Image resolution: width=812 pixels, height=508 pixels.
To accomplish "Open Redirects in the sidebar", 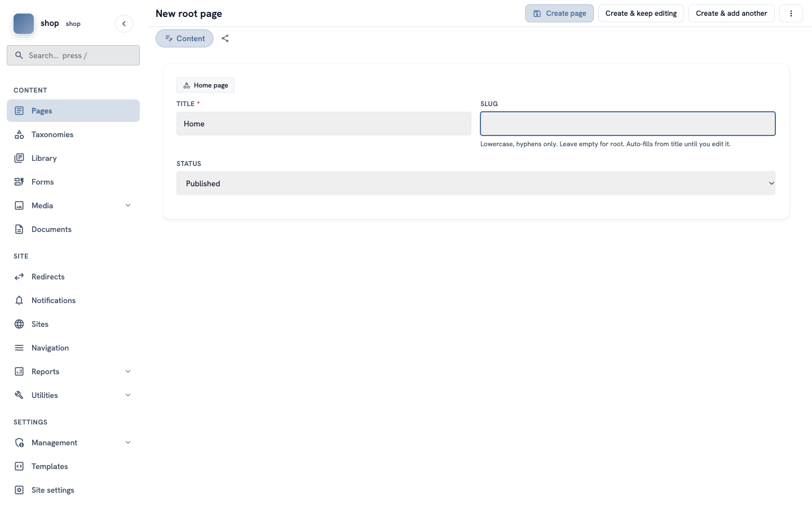I will (x=73, y=277).
